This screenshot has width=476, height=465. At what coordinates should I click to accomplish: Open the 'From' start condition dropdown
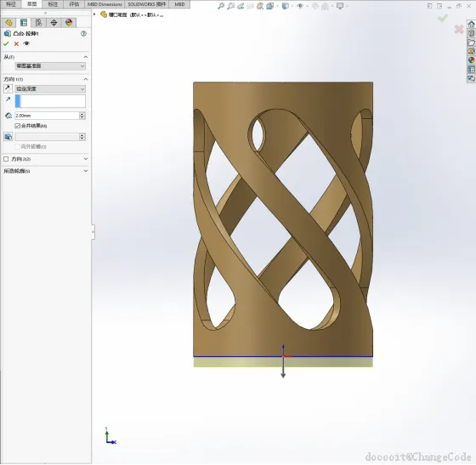point(50,66)
